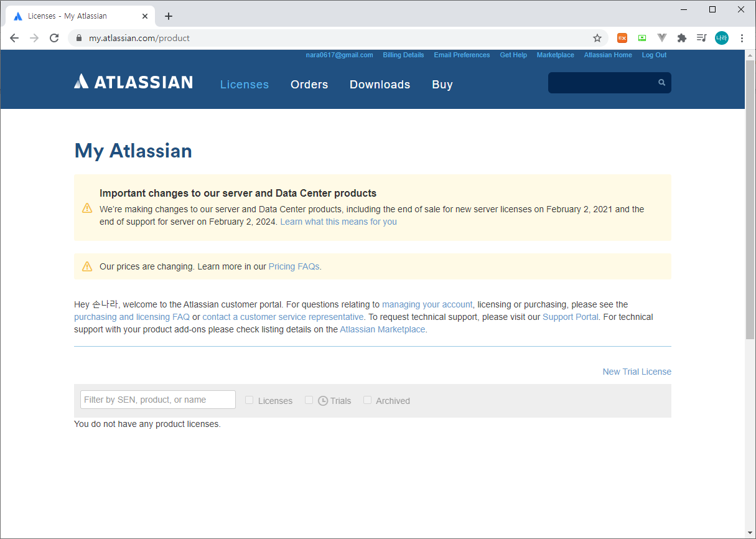Viewport: 756px width, 539px height.
Task: Open the media control playlist icon
Action: [x=701, y=38]
